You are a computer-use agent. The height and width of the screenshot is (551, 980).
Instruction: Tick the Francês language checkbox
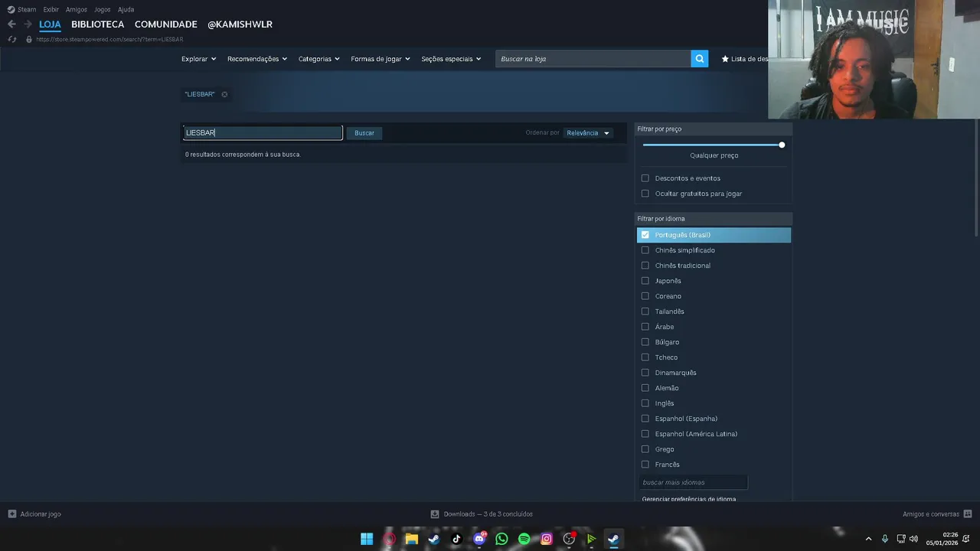tap(645, 465)
